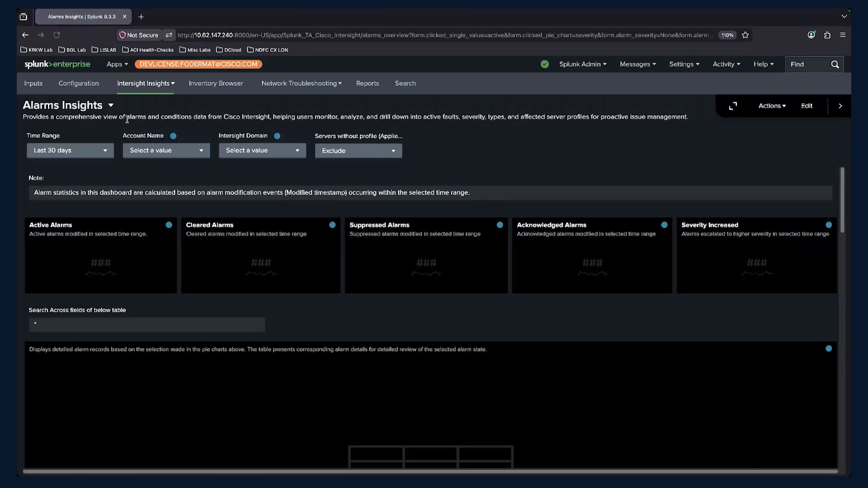Screen dimensions: 868x488
Task: Reload the page with refresh icon
Action: click(57, 35)
